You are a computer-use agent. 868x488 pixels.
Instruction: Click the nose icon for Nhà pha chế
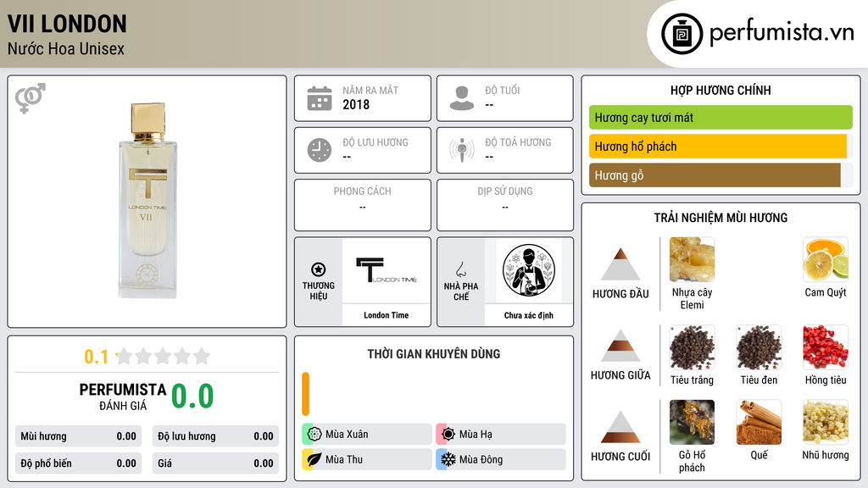click(460, 269)
